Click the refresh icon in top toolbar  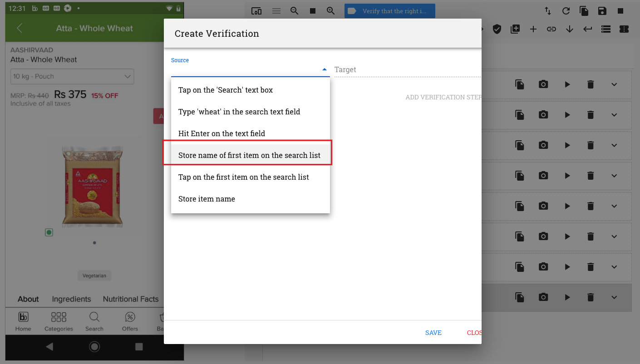tap(566, 11)
